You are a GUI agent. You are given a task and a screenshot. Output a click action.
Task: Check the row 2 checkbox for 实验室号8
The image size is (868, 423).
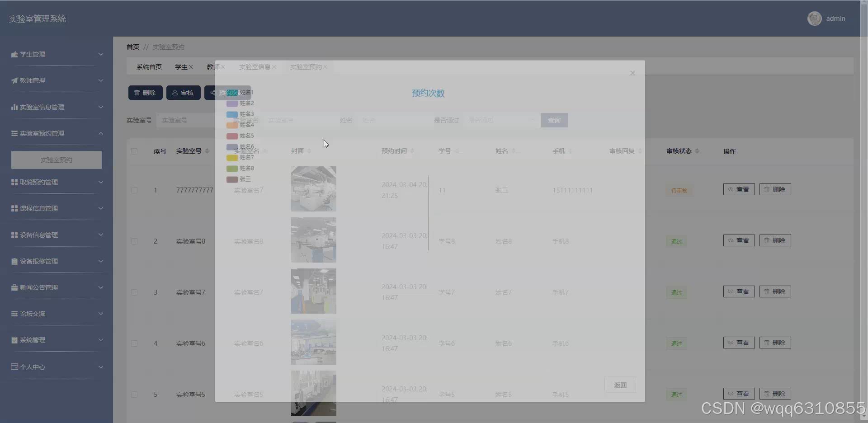[x=134, y=241]
